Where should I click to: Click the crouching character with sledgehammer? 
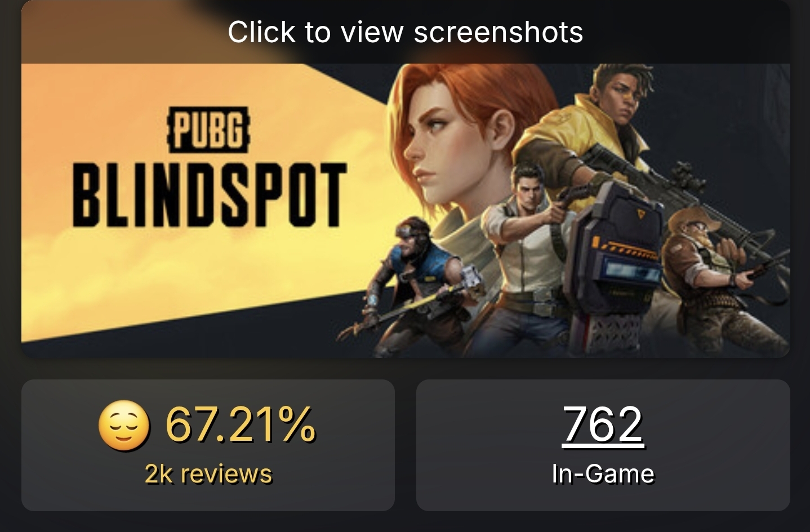click(x=411, y=281)
